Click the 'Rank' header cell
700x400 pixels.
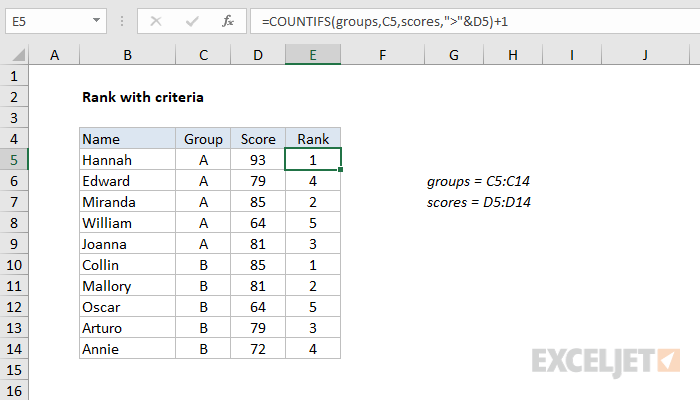(313, 139)
